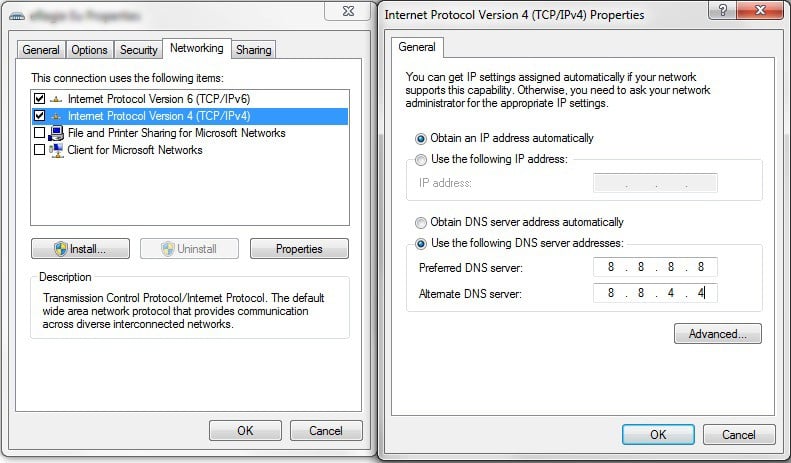Switch to the Sharing tab
Screen dimensions: 791x463
[x=255, y=50]
